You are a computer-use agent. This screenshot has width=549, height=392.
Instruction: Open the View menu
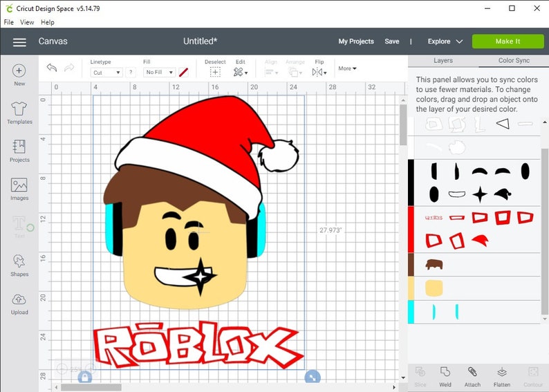click(x=27, y=22)
